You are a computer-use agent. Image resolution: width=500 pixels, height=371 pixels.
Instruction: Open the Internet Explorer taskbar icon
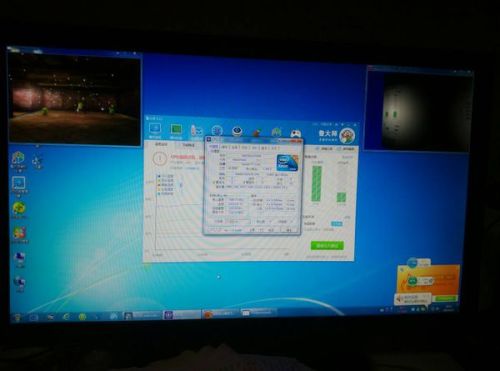[66, 317]
